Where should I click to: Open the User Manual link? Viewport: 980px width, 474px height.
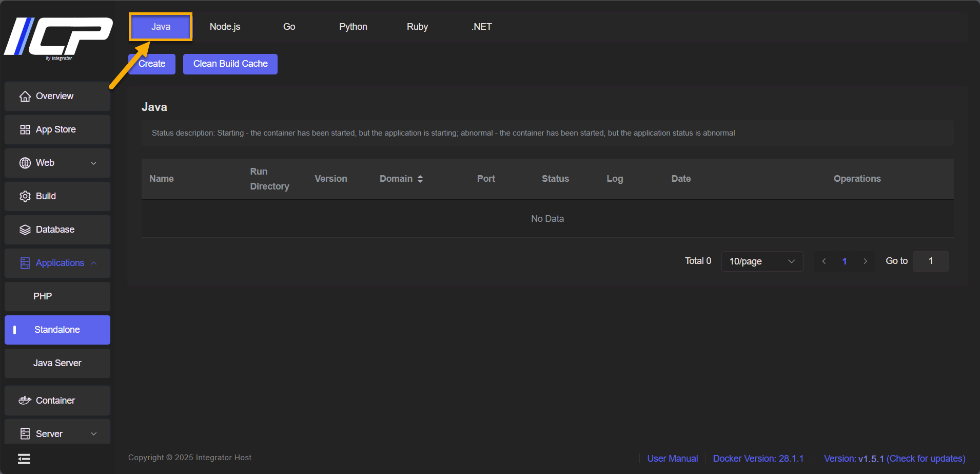672,459
